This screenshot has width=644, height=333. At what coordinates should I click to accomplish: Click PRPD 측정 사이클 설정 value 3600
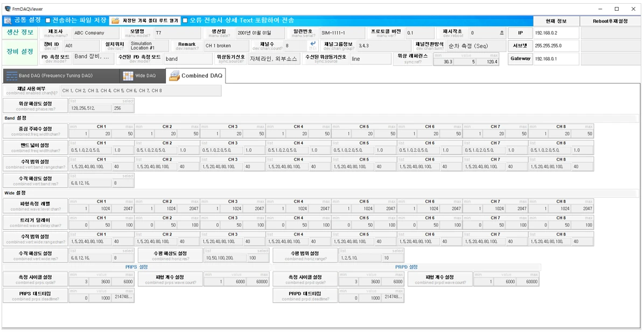370,282
